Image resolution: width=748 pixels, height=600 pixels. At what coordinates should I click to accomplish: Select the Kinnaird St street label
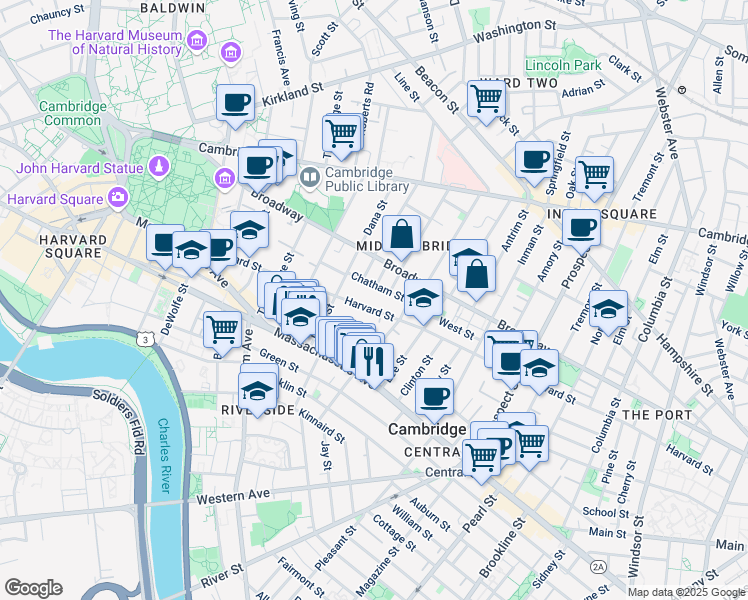322,425
